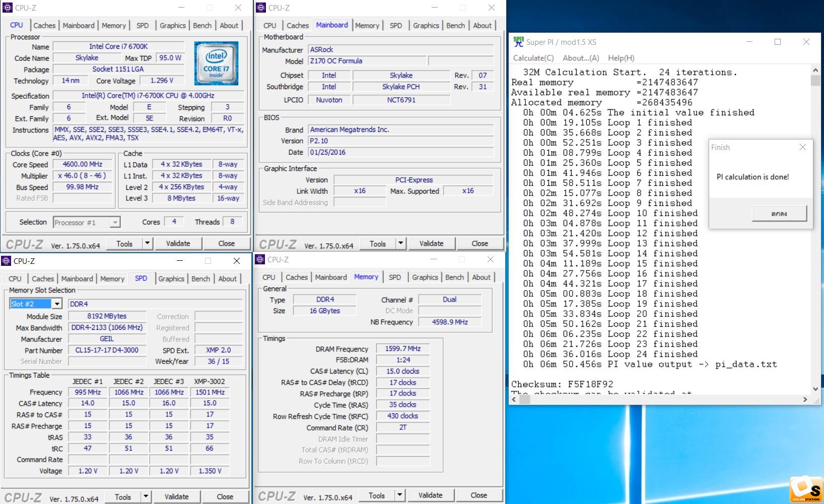Switch to Memory tab in SPD window

112,278
